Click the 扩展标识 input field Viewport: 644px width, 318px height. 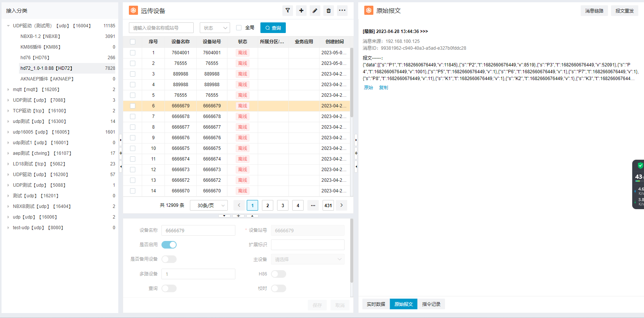[x=308, y=245]
